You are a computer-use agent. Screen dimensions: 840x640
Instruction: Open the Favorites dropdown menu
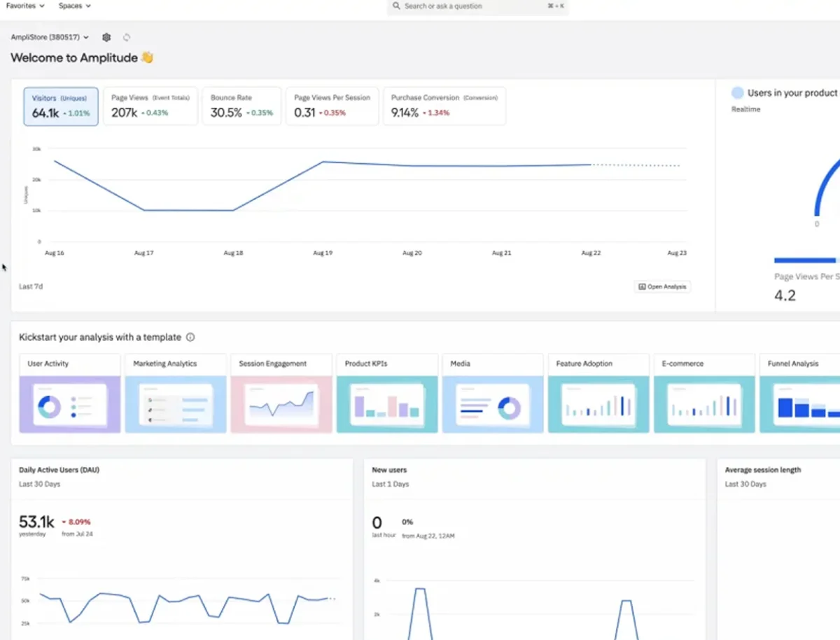pos(25,6)
